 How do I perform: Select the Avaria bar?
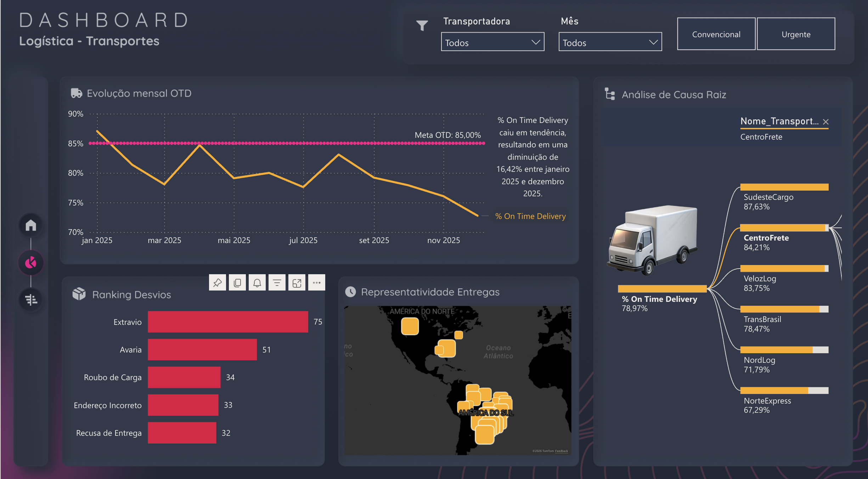coord(202,350)
